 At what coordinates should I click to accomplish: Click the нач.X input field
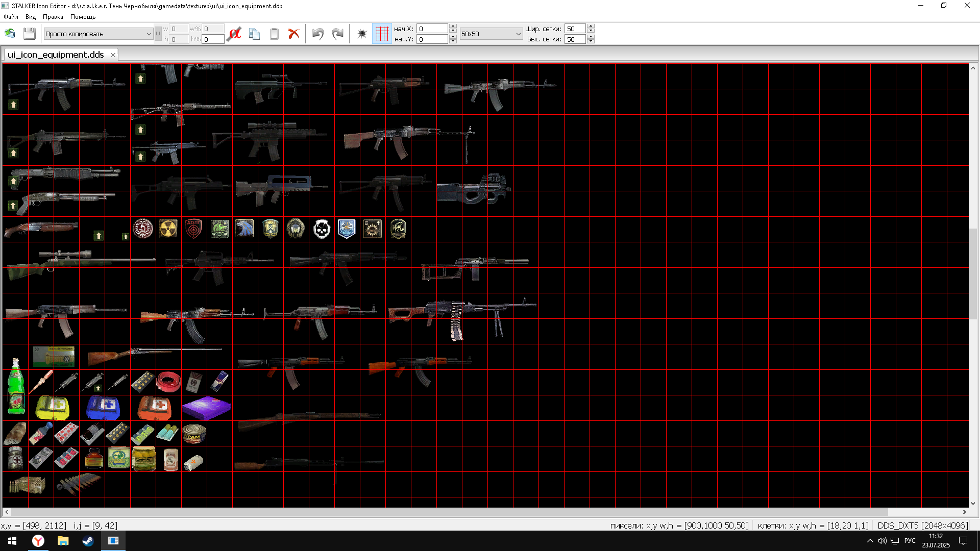432,29
